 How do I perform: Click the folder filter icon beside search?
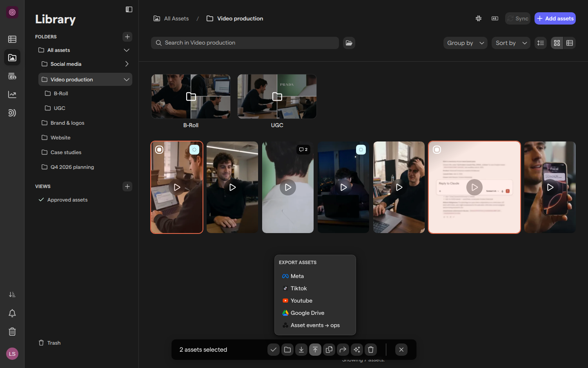pos(349,43)
